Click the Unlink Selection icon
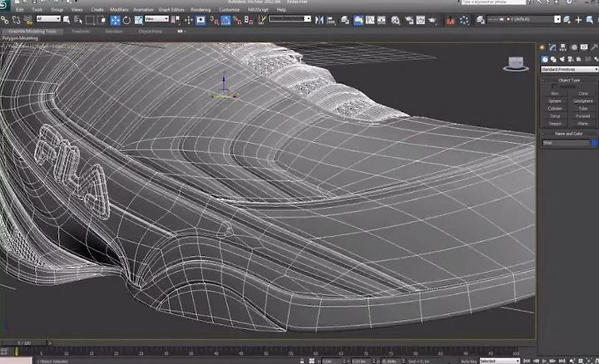This screenshot has width=599, height=364. [x=17, y=19]
